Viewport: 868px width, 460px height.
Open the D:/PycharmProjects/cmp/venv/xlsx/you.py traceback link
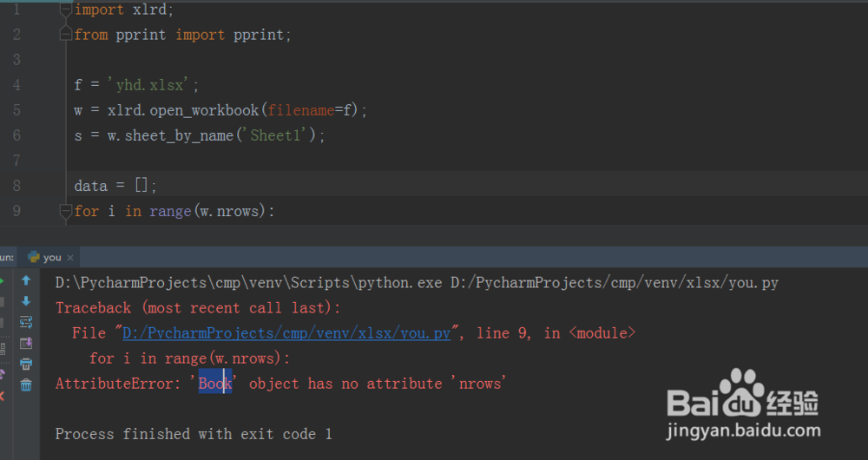pos(286,333)
